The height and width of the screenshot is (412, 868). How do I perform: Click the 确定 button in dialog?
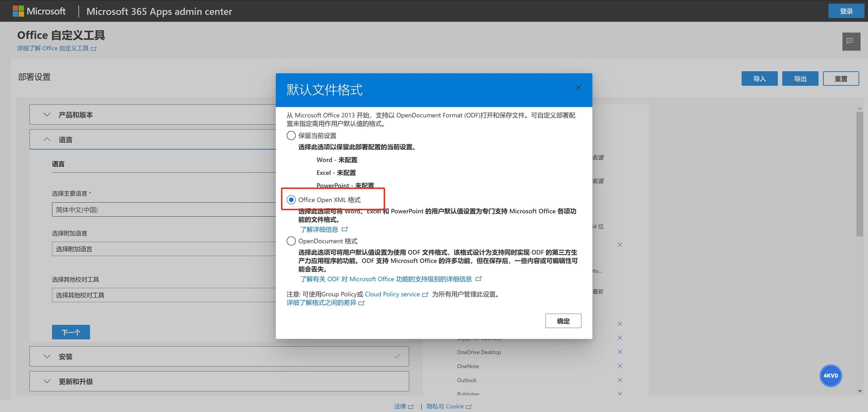[x=563, y=321]
